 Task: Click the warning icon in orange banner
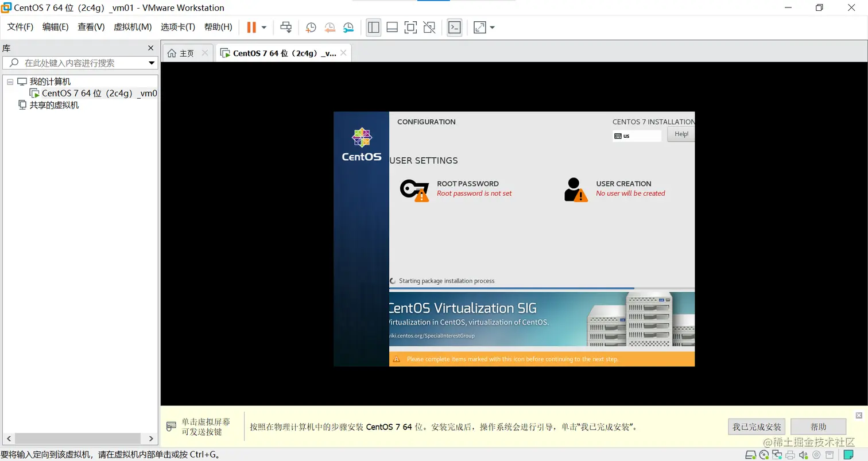click(396, 359)
